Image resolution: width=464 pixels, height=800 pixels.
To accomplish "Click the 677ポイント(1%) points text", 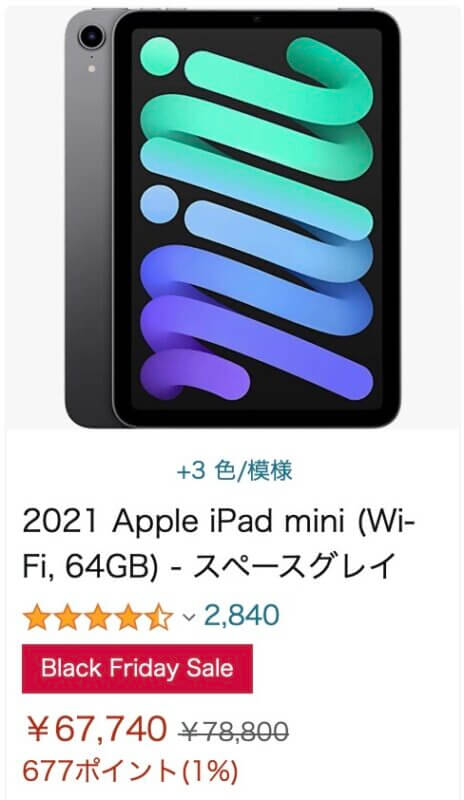I will pos(130,771).
